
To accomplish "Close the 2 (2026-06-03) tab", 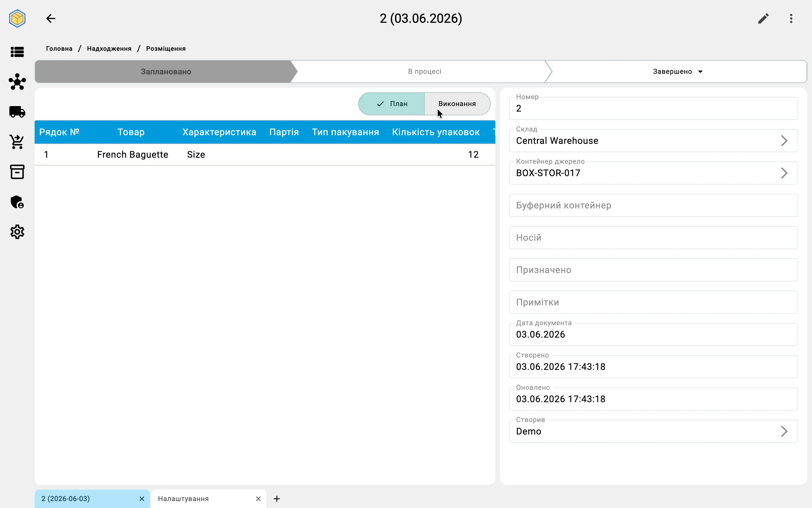I will [x=142, y=498].
